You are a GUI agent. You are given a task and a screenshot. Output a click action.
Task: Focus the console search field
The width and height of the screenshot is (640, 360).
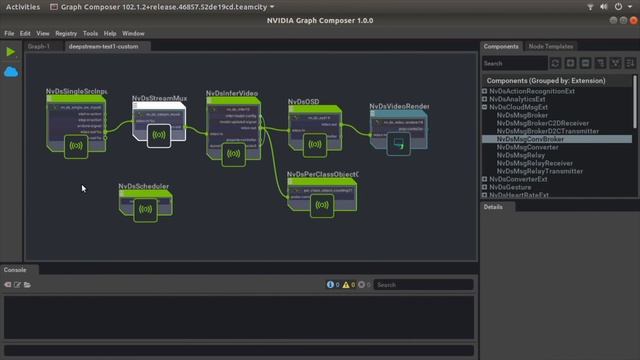[x=423, y=284]
